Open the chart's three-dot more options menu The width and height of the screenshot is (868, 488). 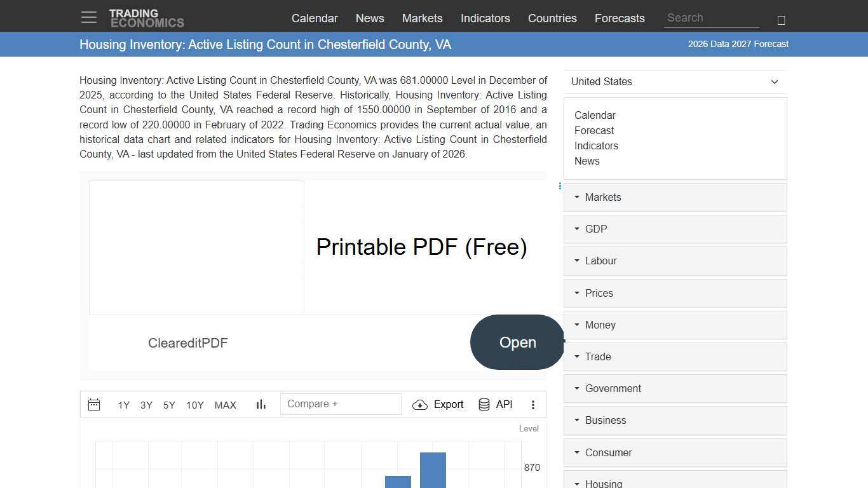tap(533, 405)
